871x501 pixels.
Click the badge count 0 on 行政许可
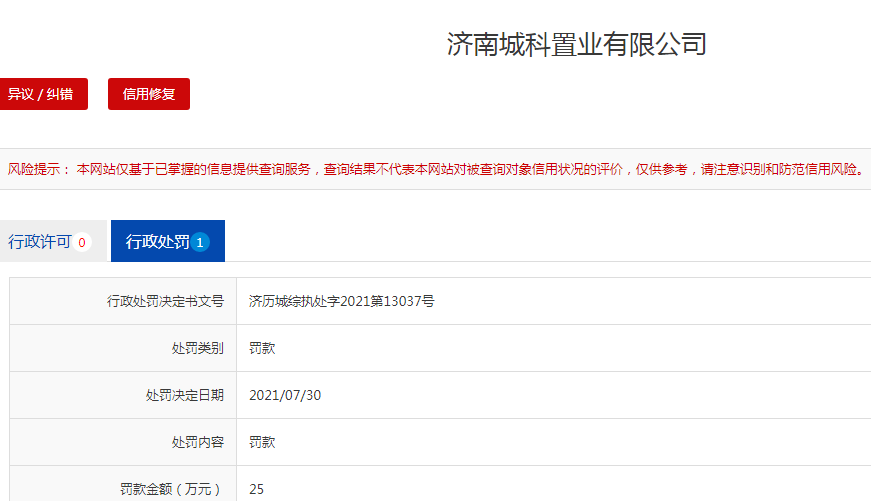point(82,242)
